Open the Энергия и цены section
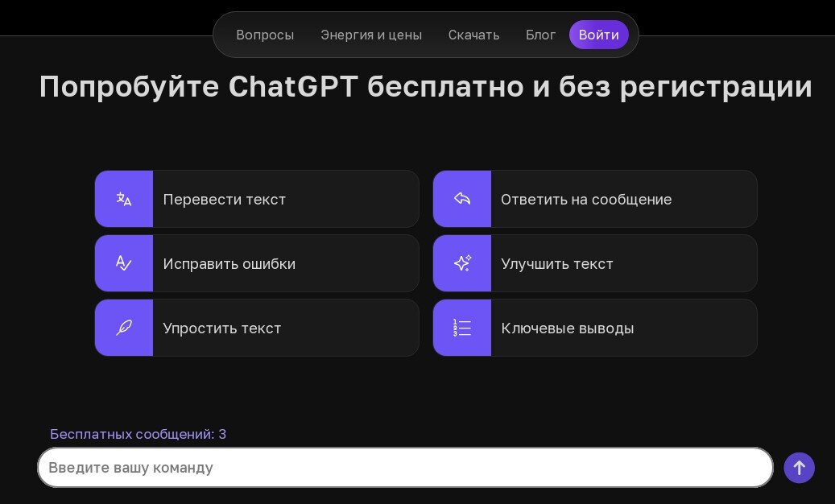 [x=371, y=35]
